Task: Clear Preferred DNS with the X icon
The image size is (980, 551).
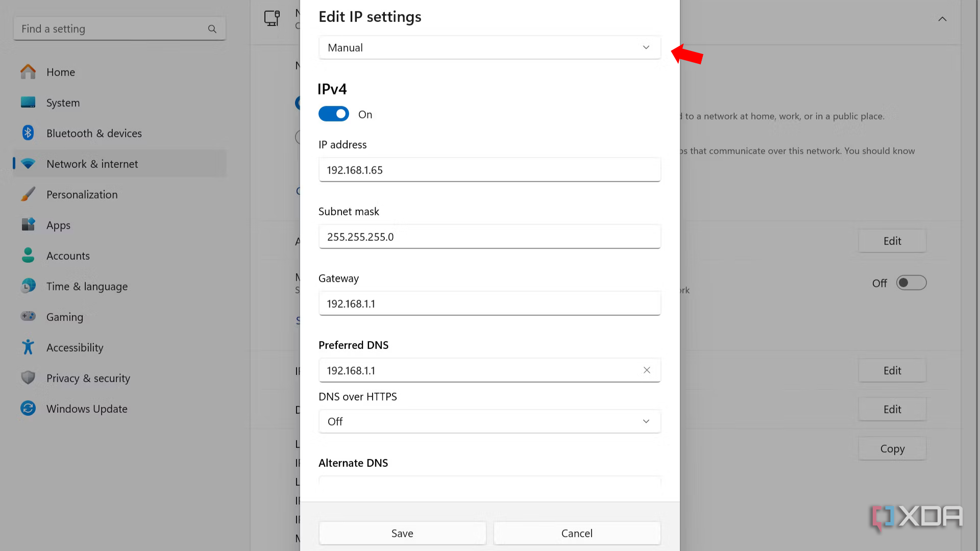Action: (x=647, y=370)
